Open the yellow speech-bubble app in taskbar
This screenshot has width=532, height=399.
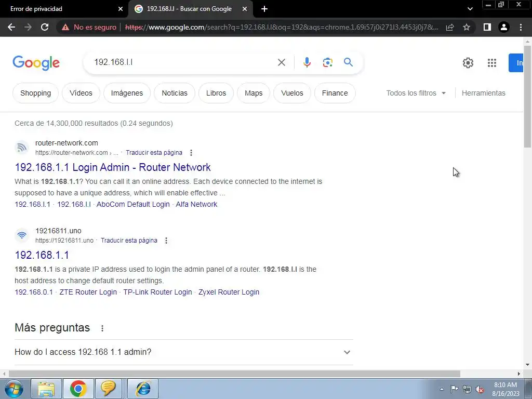tap(108, 389)
